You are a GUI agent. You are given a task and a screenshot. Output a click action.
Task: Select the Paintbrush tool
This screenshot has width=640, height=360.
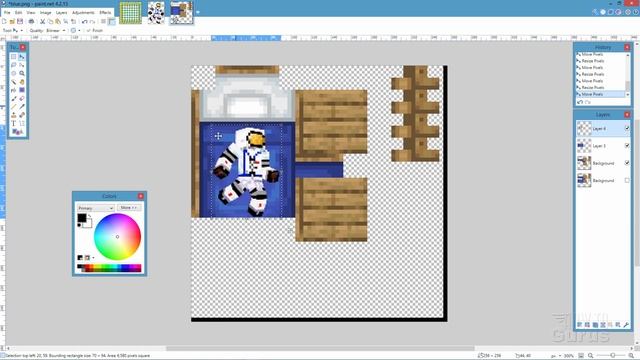[x=13, y=98]
